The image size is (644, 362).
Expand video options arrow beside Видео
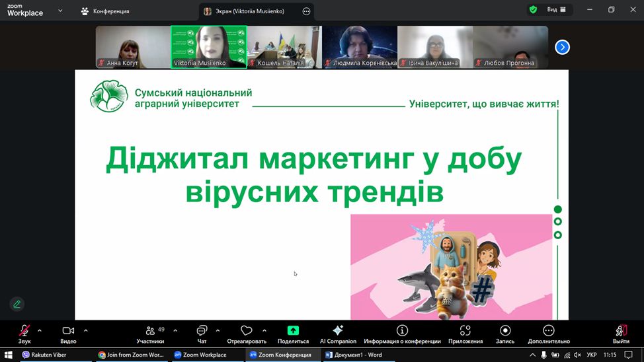85,330
